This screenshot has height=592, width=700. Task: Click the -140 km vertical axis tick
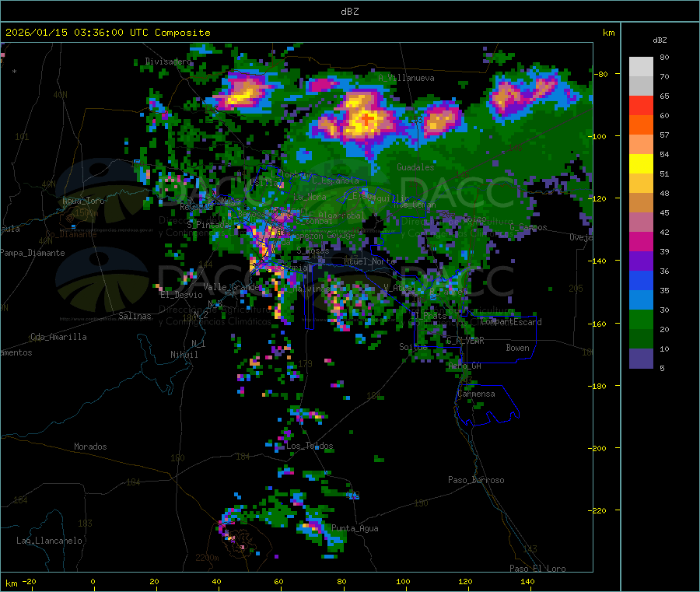coord(599,261)
